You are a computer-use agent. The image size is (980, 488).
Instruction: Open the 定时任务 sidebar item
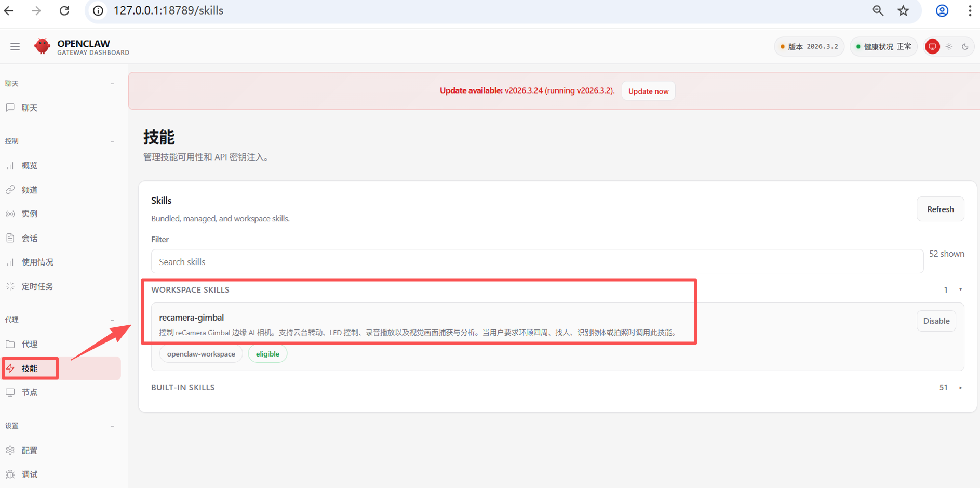point(37,286)
